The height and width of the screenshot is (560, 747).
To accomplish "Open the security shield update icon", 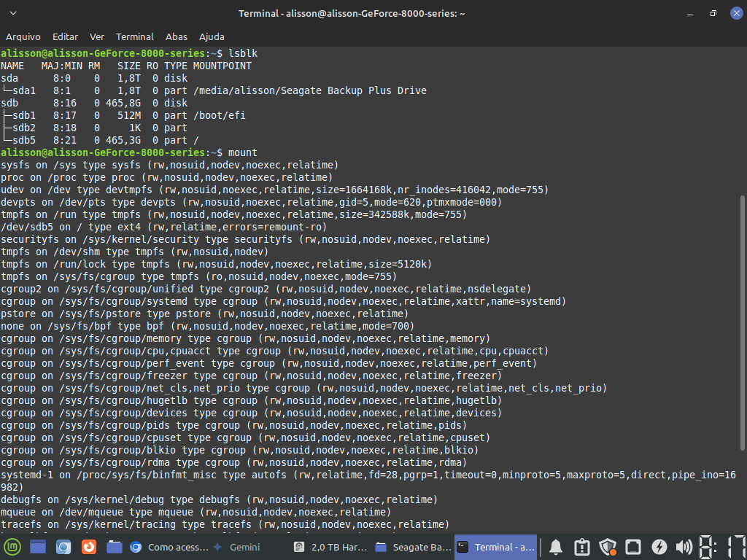I will click(x=608, y=547).
